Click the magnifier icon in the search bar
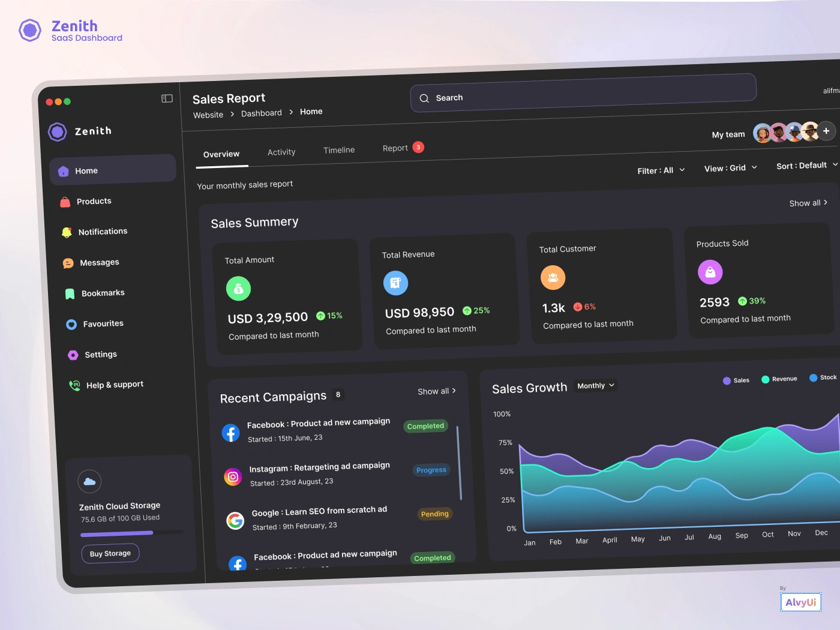Viewport: 840px width, 630px height. coord(424,98)
